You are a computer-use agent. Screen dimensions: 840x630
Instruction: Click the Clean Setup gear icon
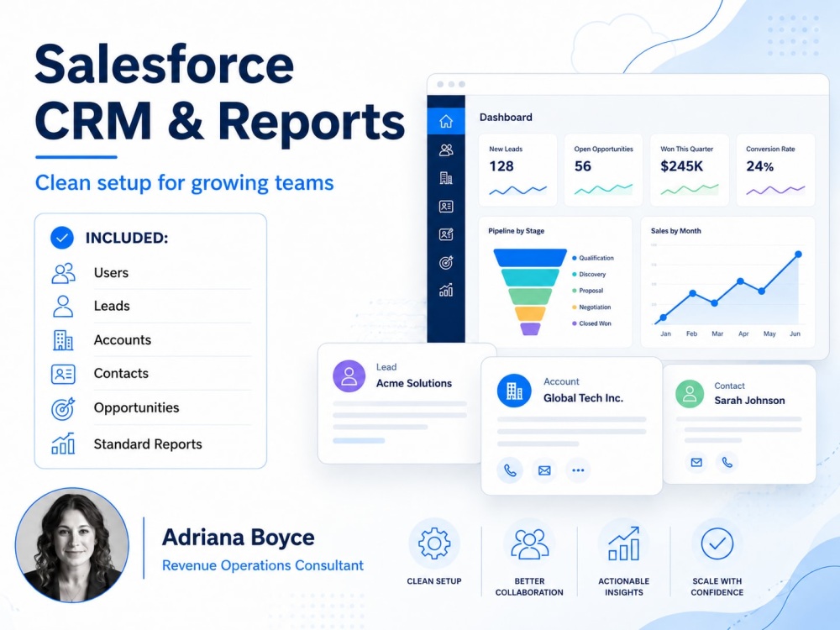434,543
